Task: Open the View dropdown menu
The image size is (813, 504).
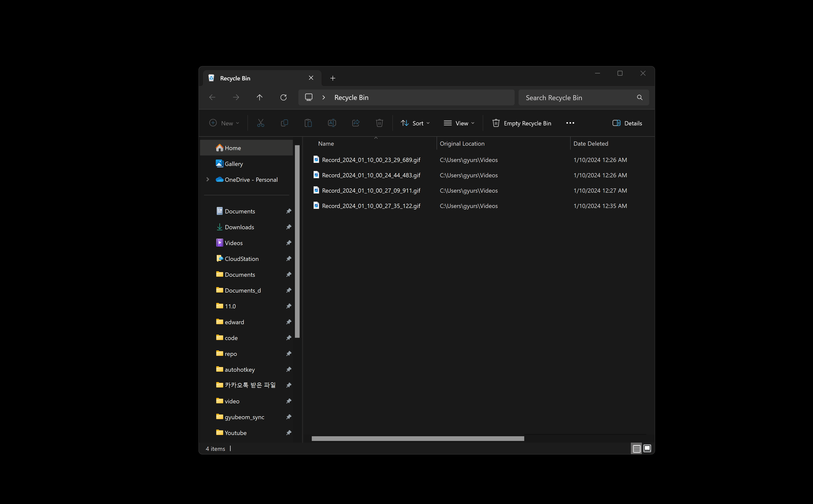Action: (459, 123)
